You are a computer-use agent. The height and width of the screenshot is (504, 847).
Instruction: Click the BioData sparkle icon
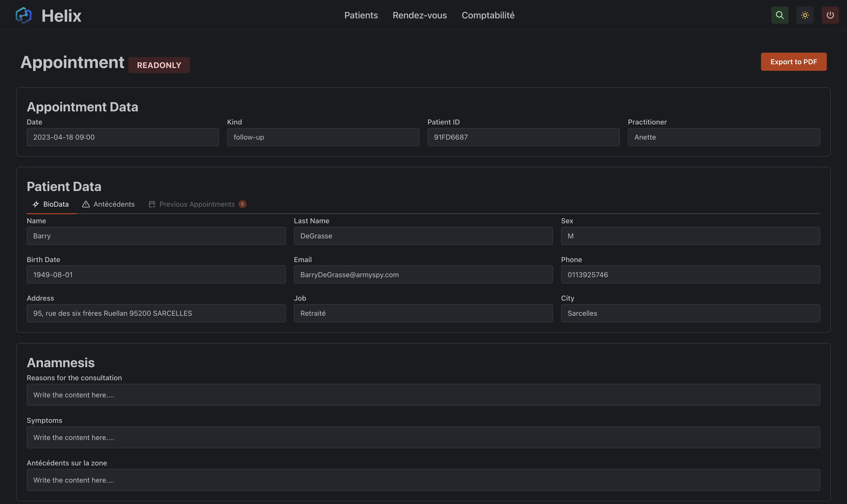click(x=36, y=204)
